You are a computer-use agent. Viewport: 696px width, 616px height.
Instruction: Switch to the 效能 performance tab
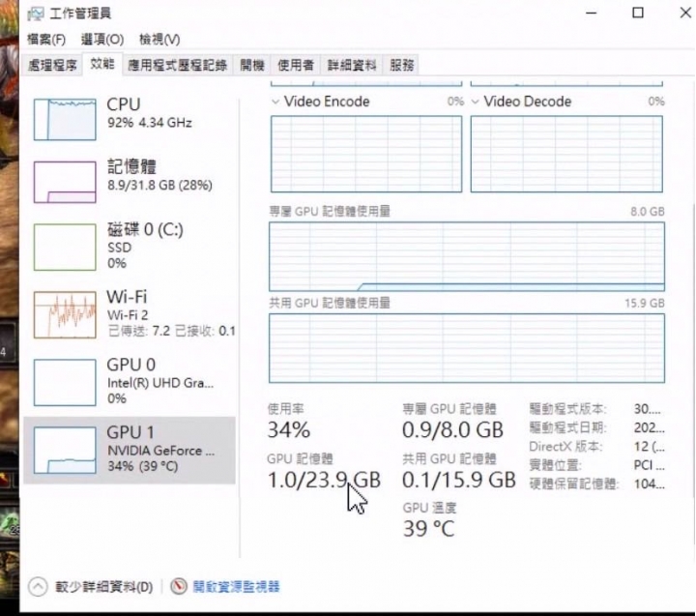tap(102, 64)
